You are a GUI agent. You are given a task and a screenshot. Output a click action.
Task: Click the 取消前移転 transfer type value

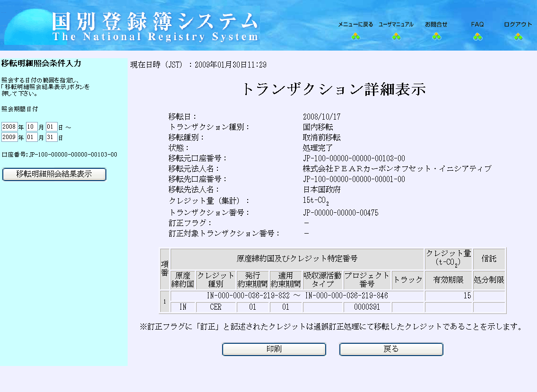[x=321, y=138]
